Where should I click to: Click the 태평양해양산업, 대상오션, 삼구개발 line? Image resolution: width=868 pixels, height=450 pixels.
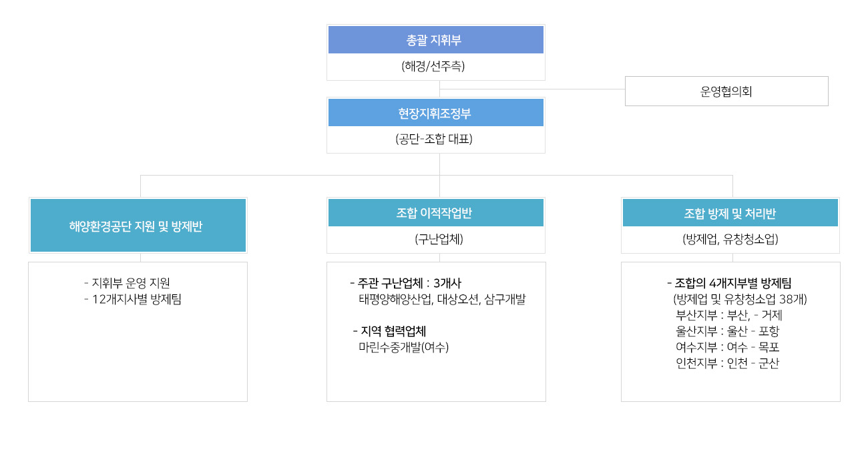(442, 299)
